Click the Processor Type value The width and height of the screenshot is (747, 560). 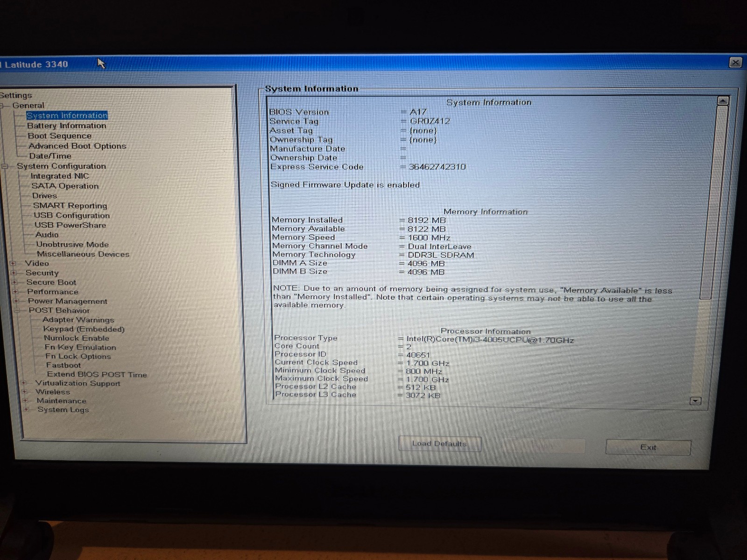pos(490,339)
